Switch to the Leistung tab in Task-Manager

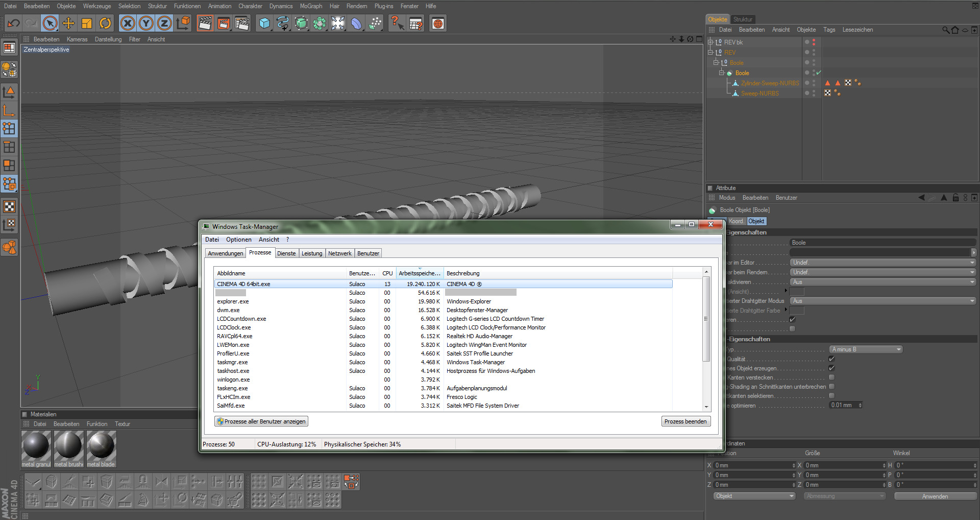[311, 253]
